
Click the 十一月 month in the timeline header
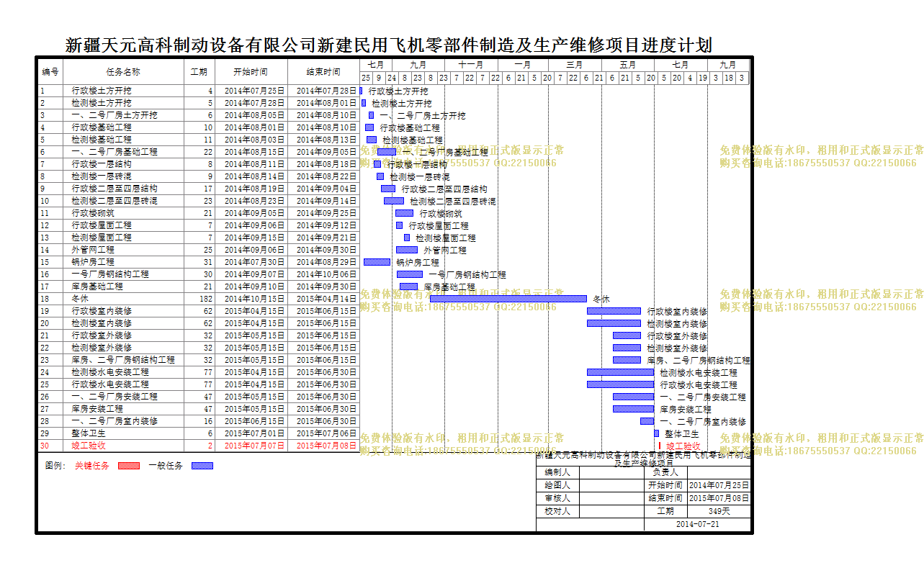point(470,65)
